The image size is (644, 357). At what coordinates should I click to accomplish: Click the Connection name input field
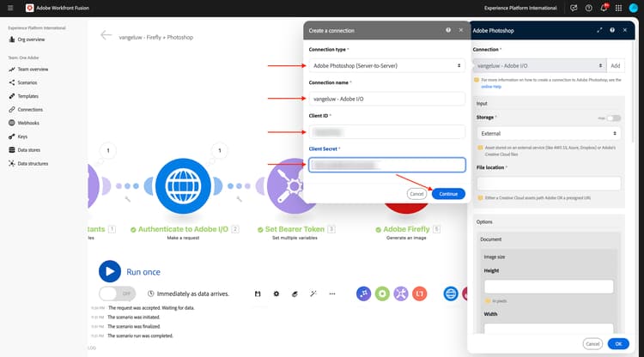(387, 99)
